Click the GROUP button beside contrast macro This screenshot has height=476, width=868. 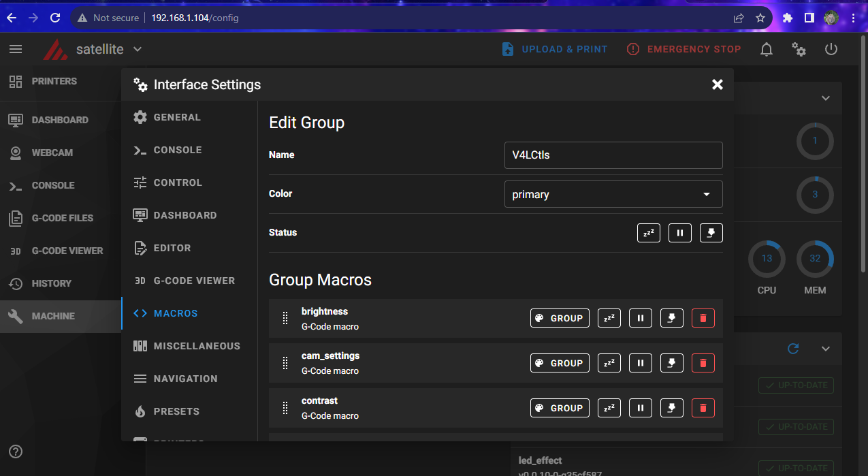pos(560,408)
